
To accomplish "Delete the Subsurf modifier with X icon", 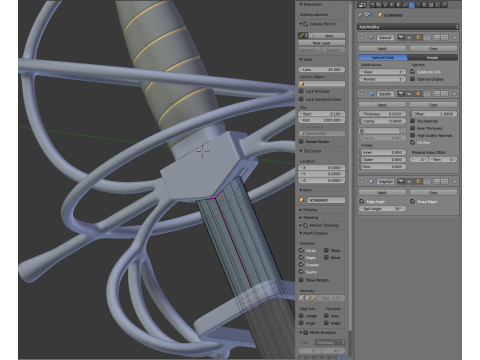I will pyautogui.click(x=454, y=37).
